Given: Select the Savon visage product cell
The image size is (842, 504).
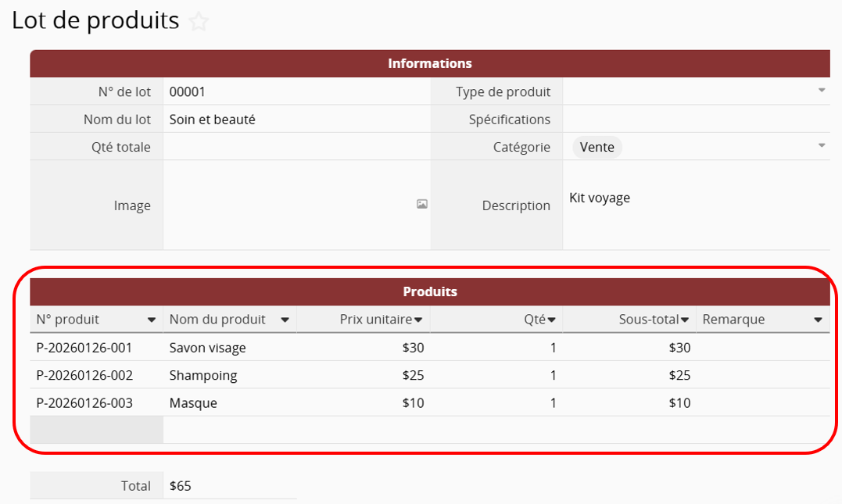Looking at the screenshot, I should coord(230,348).
